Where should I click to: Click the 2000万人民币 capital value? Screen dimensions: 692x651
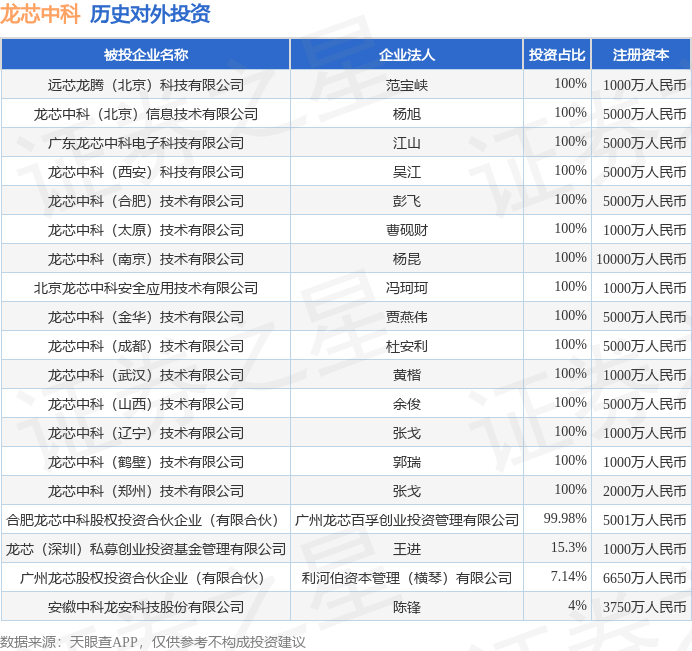645,491
